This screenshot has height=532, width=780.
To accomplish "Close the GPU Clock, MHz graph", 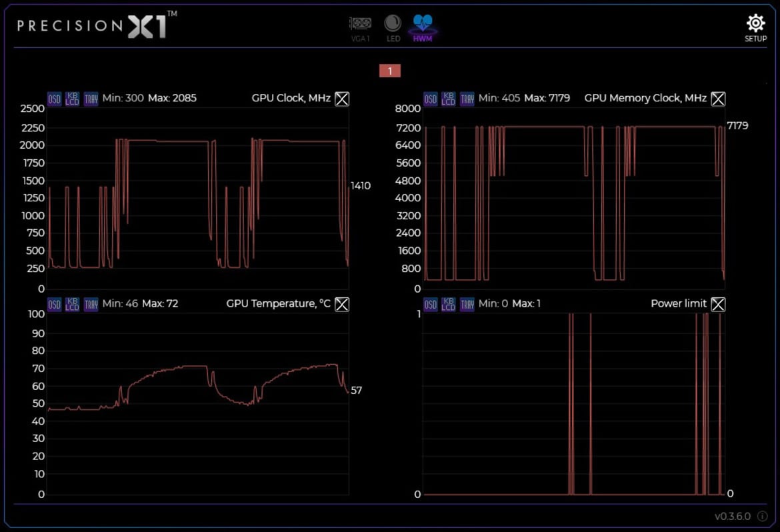I will (x=342, y=99).
